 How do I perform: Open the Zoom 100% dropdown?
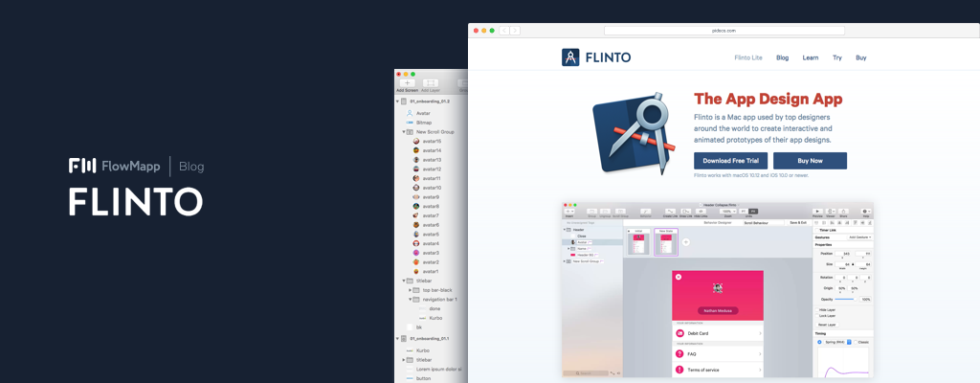point(728,211)
